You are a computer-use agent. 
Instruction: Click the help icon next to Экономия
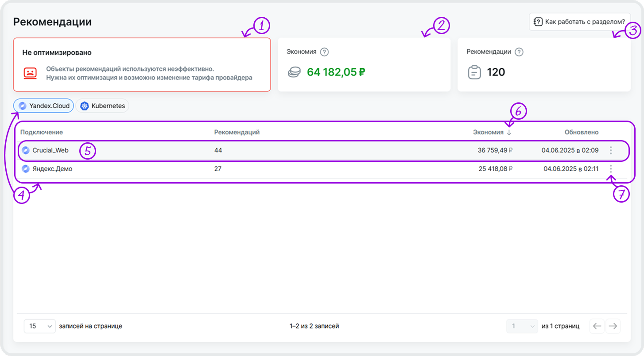[x=324, y=52]
